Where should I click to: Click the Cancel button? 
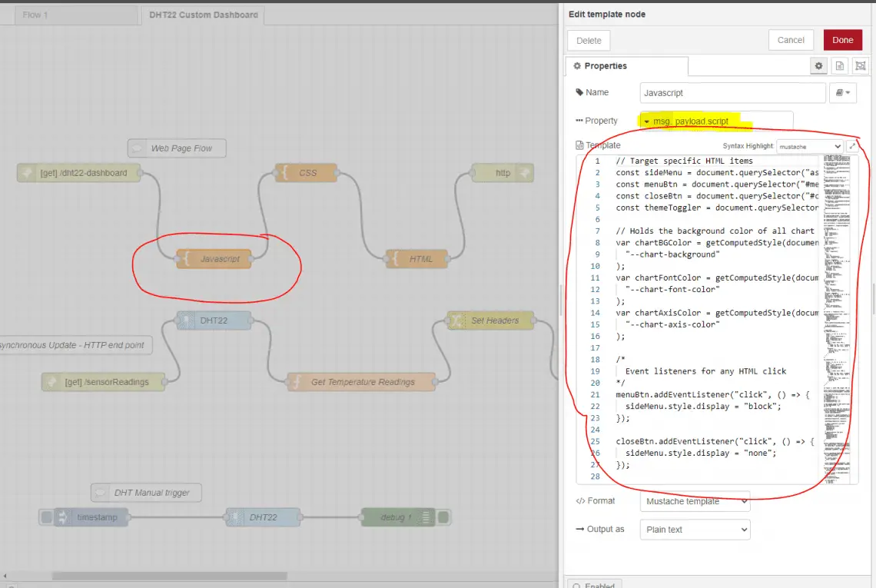[791, 40]
